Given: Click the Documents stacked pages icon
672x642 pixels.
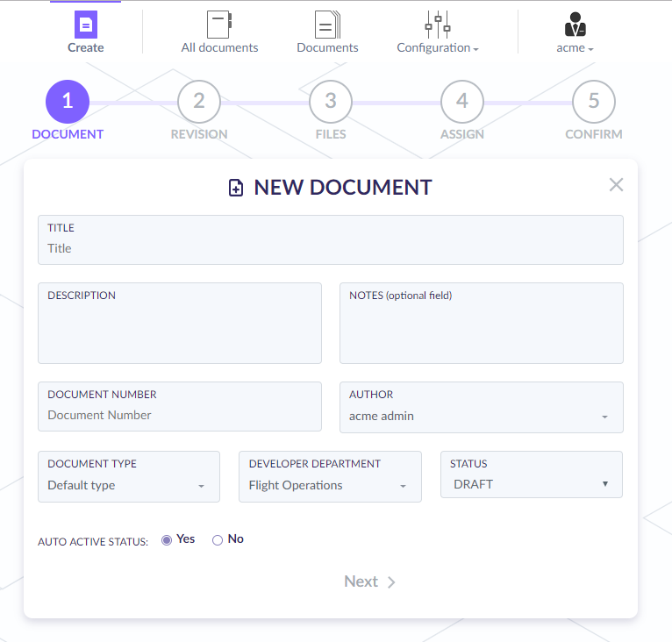Looking at the screenshot, I should click(327, 25).
